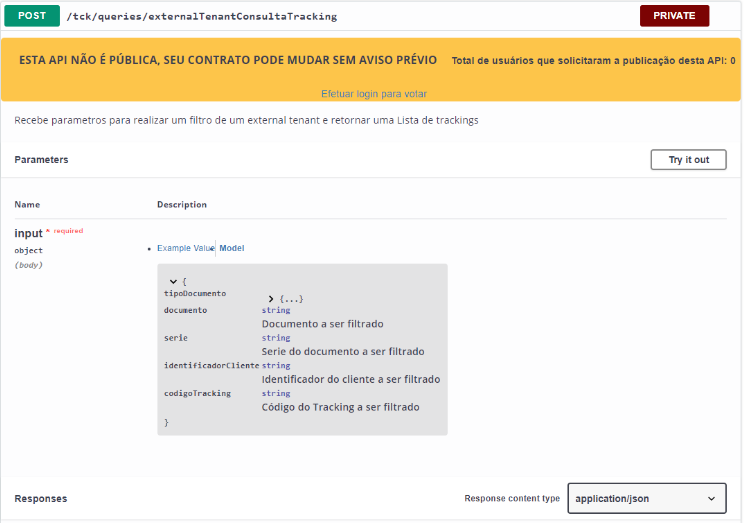Click the externalTenantConsultaTracking endpoint path
Screen dimensions: 745x523
[201, 17]
